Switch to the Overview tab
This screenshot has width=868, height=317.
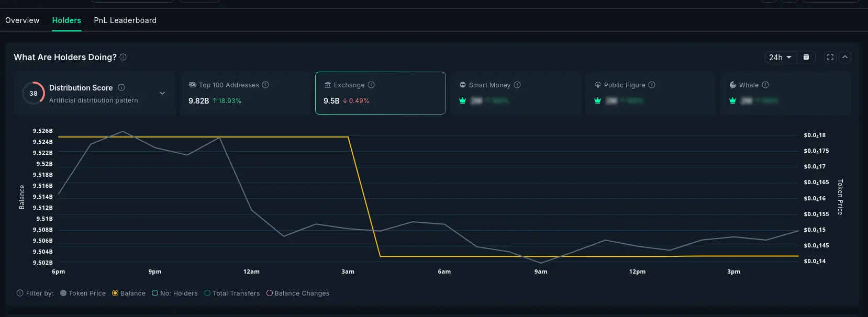tap(22, 20)
